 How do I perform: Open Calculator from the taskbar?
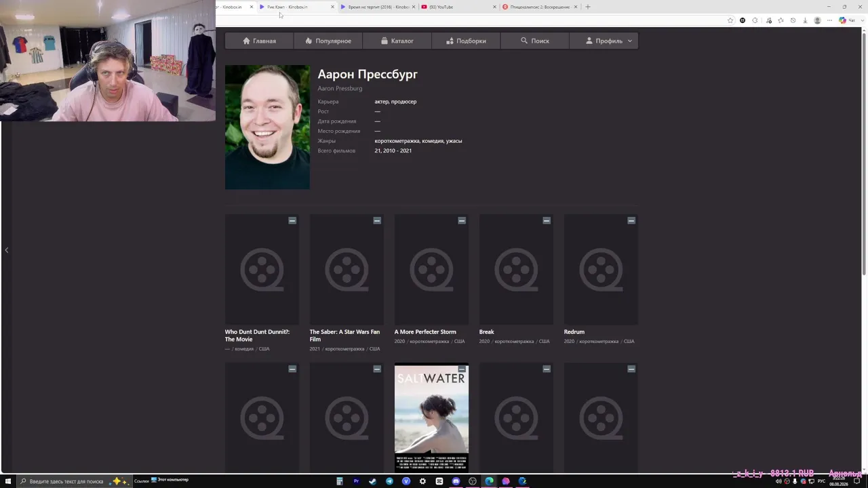coord(340,481)
